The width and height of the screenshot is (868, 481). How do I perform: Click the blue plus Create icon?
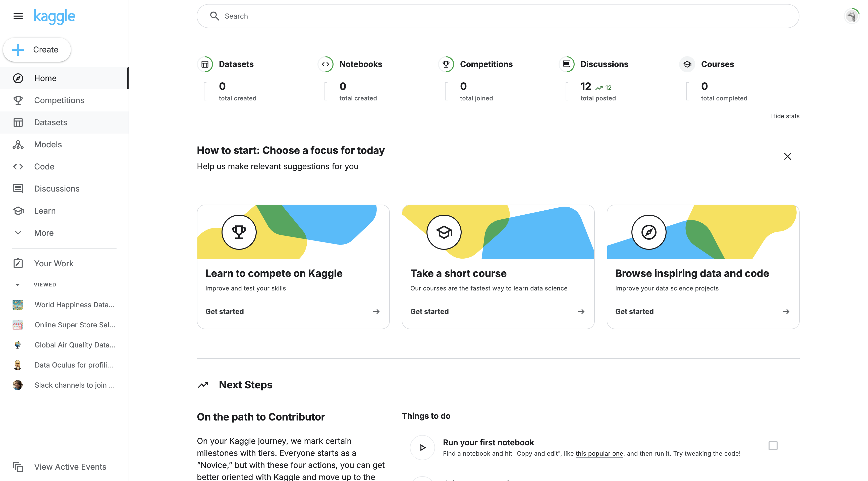coord(18,49)
